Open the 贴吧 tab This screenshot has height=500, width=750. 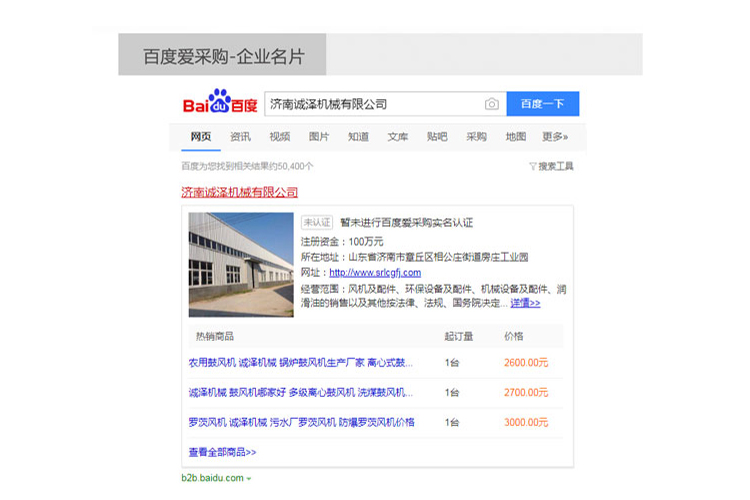click(x=437, y=137)
